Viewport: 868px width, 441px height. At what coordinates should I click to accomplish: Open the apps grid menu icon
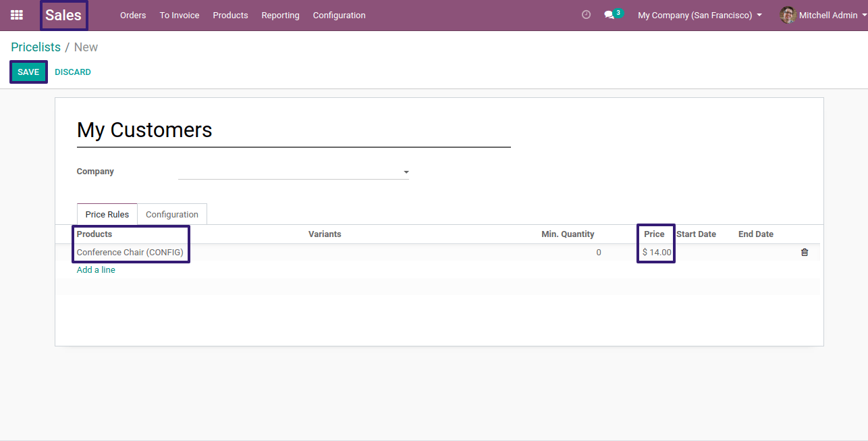[17, 15]
